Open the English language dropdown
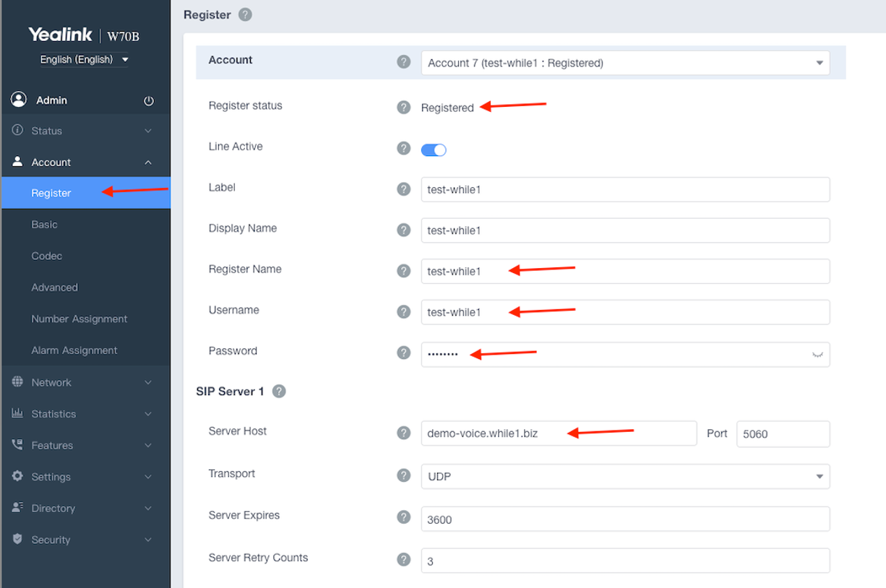 (x=84, y=59)
